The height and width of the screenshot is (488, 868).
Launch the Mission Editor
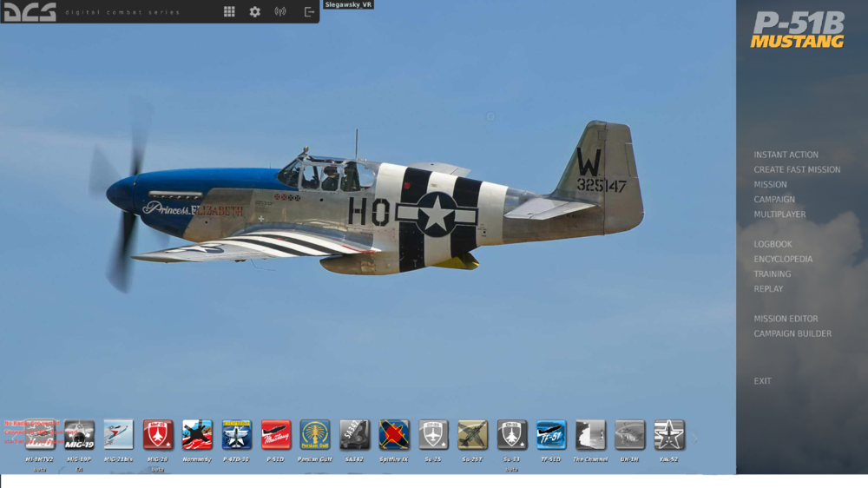(x=786, y=319)
